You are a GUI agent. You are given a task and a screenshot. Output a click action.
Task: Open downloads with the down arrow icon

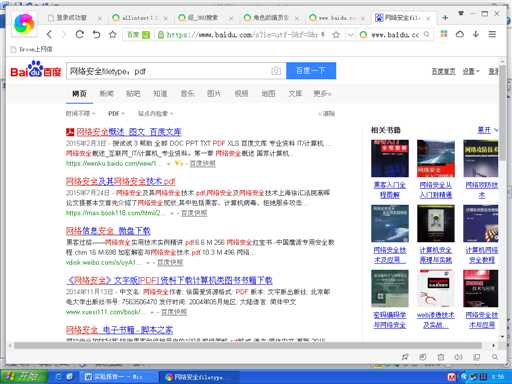(x=476, y=34)
